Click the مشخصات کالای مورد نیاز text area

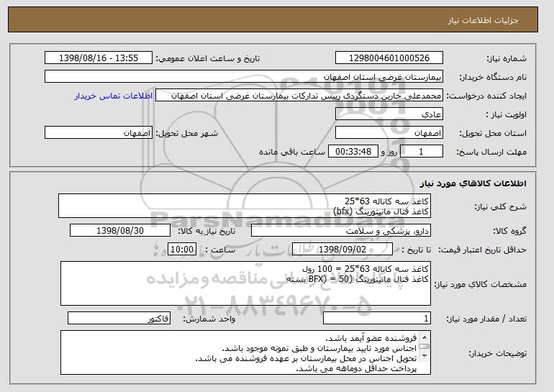click(245, 283)
